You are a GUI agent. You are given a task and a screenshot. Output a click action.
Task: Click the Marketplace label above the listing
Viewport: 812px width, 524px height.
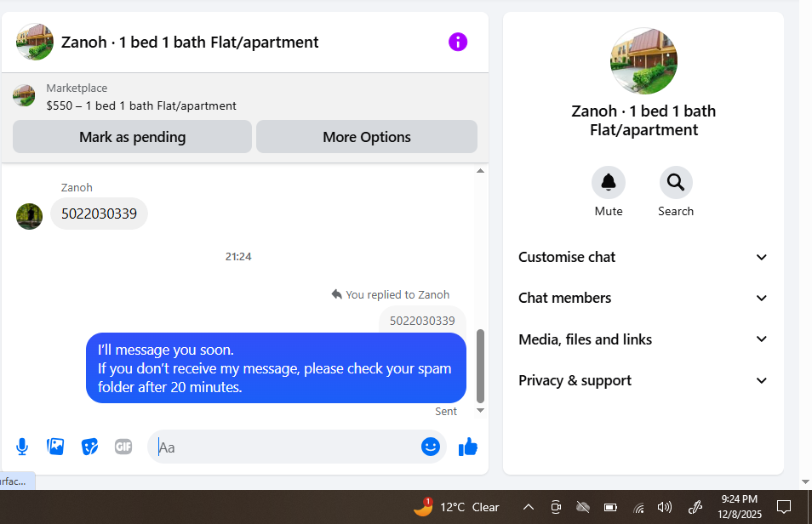pyautogui.click(x=77, y=88)
